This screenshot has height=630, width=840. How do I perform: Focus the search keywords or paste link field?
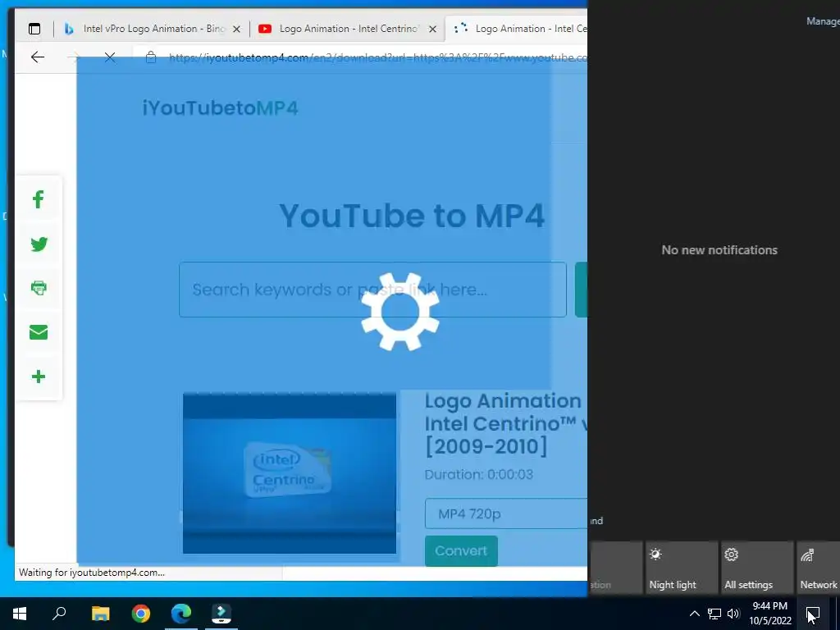[373, 290]
